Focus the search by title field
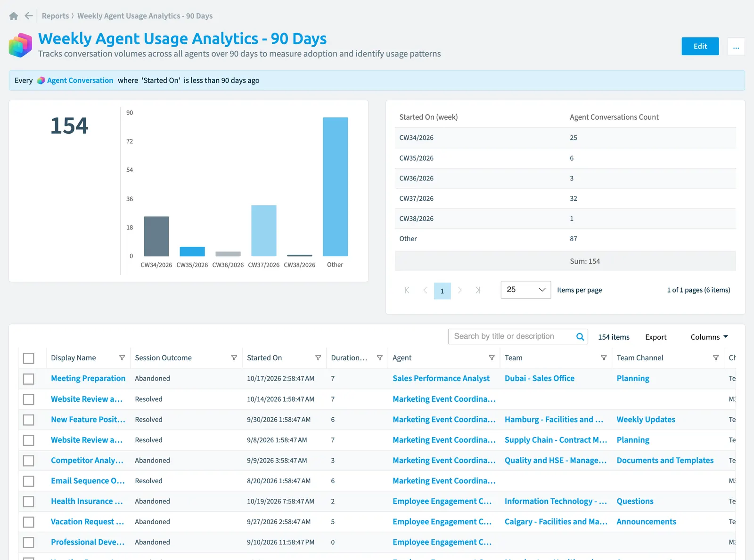The width and height of the screenshot is (754, 560). pos(512,336)
